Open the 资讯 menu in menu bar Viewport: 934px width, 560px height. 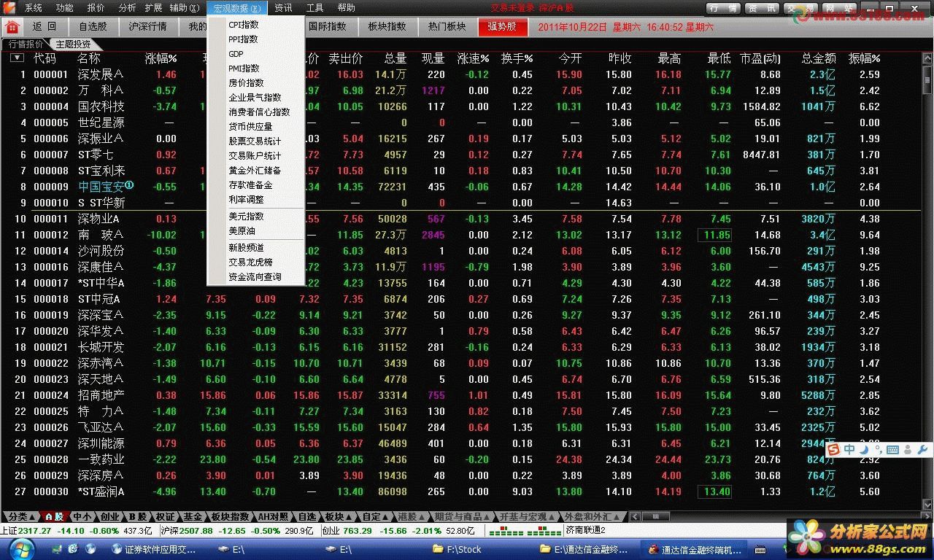point(284,8)
